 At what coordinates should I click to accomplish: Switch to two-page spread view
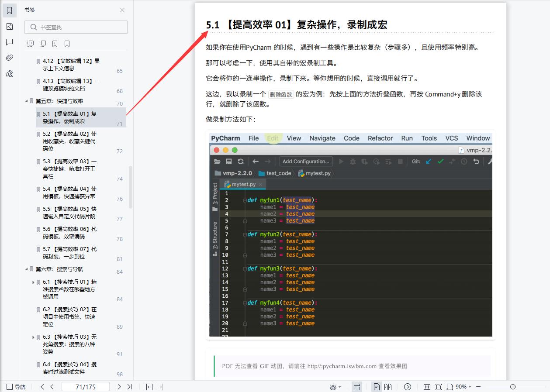tap(388, 387)
